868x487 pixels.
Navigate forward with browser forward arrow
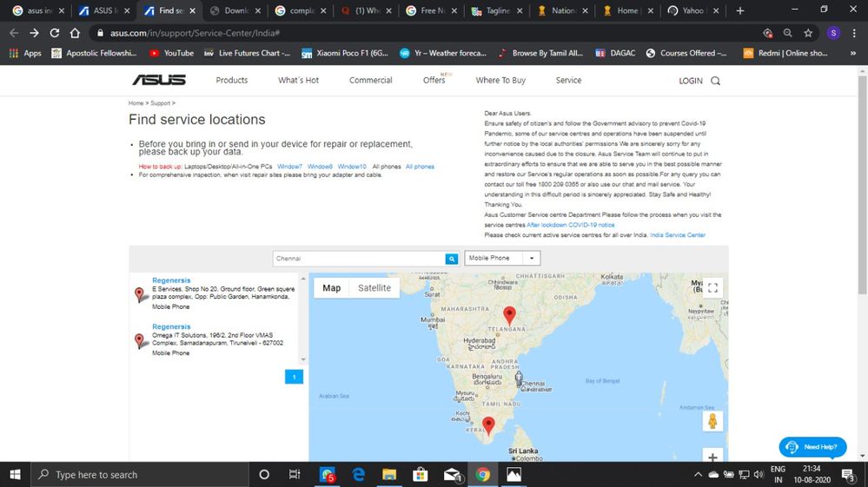[x=35, y=33]
